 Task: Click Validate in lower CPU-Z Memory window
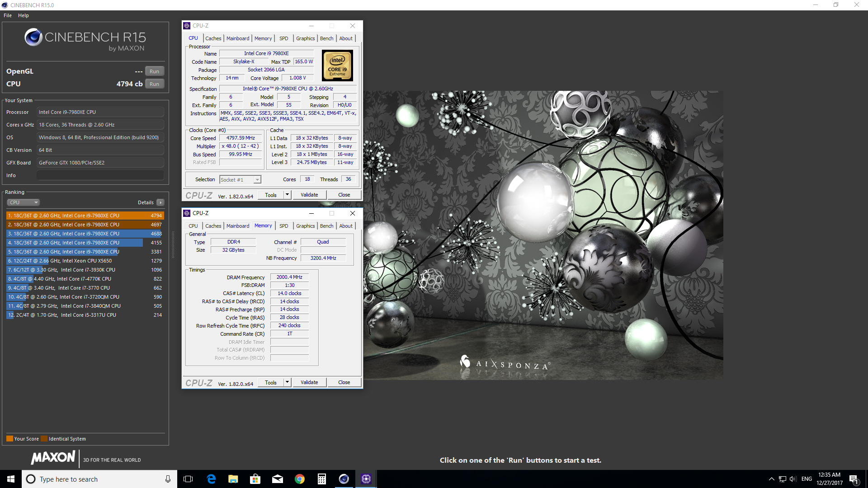point(309,382)
